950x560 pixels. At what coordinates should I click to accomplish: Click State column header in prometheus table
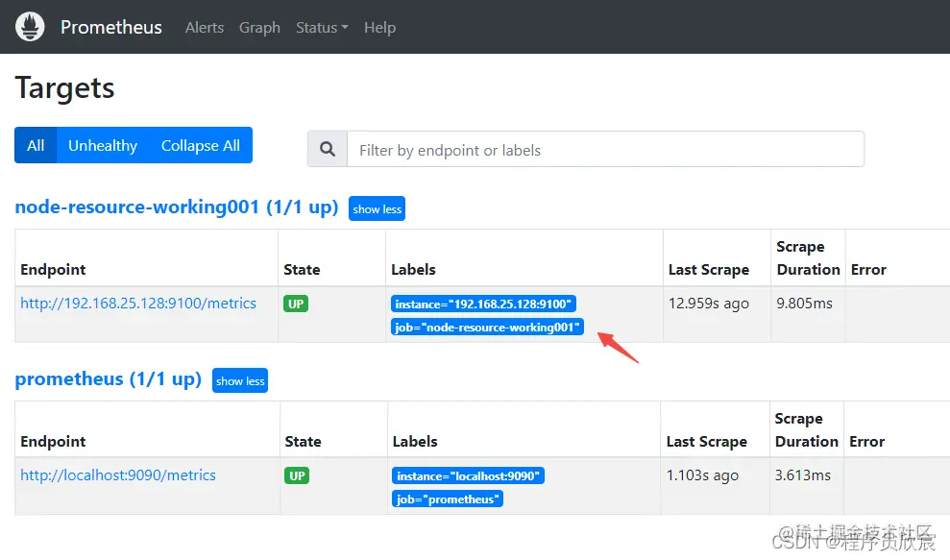[x=303, y=442]
